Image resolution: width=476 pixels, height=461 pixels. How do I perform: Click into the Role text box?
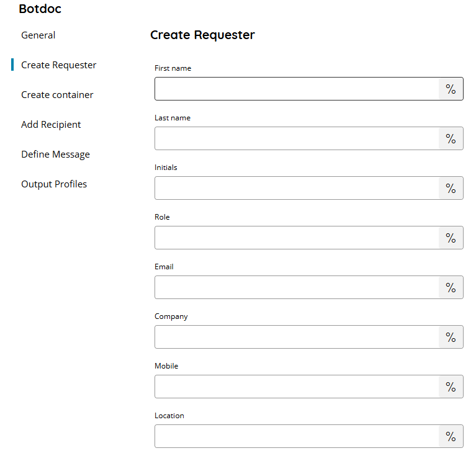297,238
